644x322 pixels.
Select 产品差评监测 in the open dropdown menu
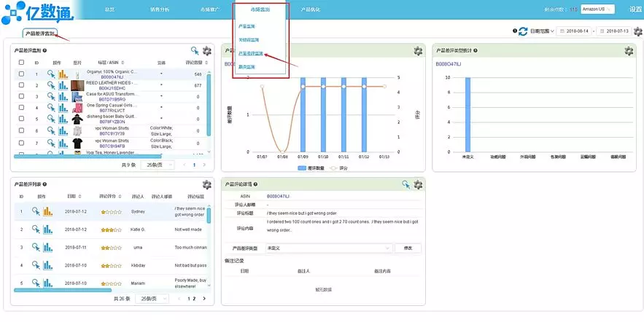click(252, 53)
